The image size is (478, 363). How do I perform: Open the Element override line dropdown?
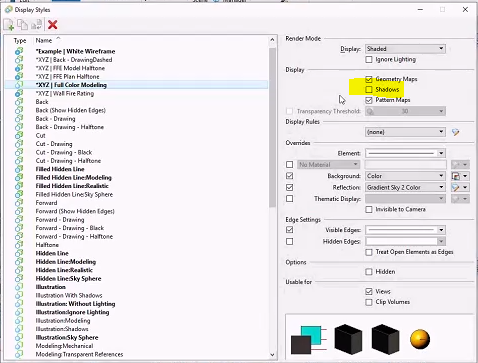tap(405, 153)
